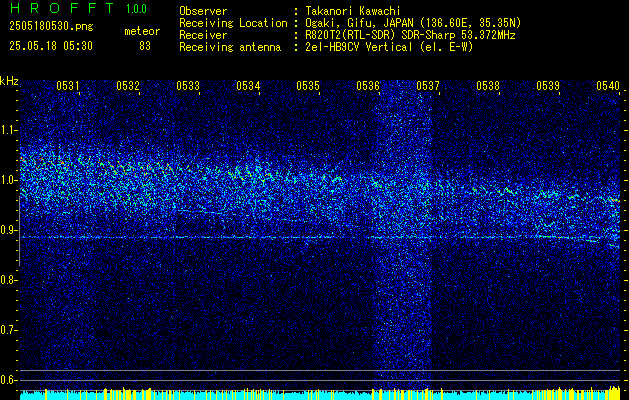Click the 0.9 kHz frequency label

(9, 230)
